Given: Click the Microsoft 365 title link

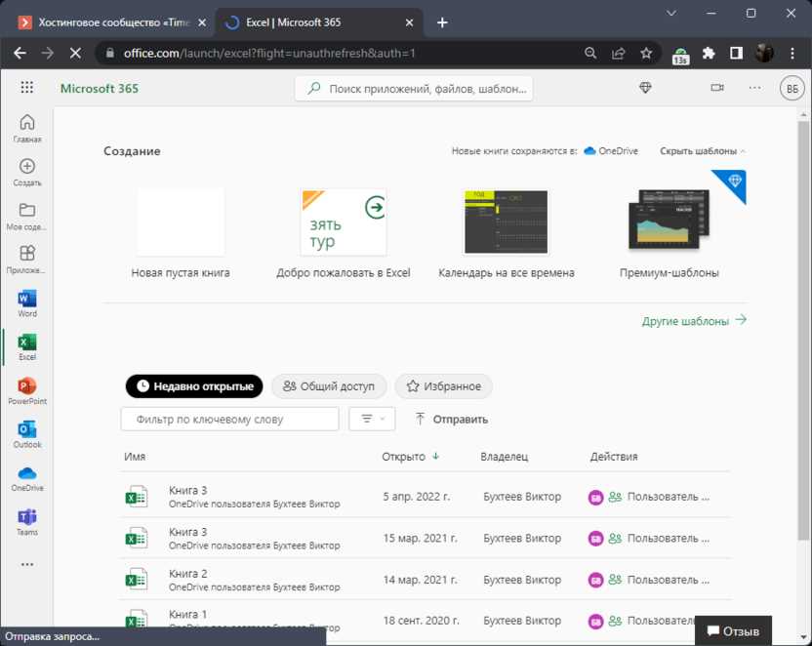Looking at the screenshot, I should tap(100, 89).
